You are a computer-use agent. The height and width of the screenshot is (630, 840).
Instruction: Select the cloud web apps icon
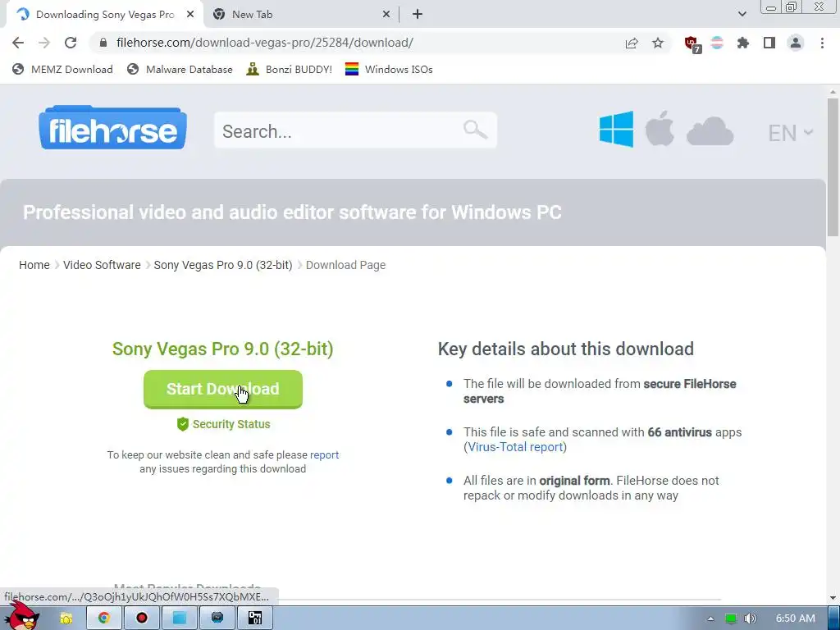coord(710,130)
